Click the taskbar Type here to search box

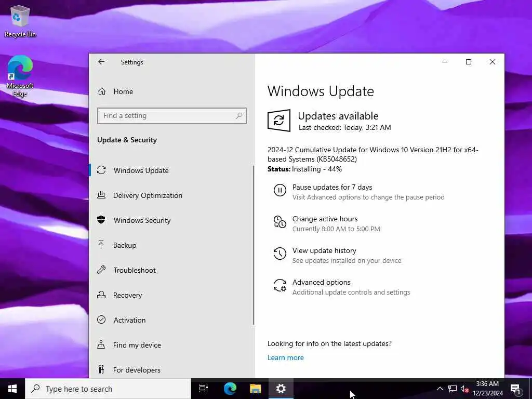click(108, 389)
